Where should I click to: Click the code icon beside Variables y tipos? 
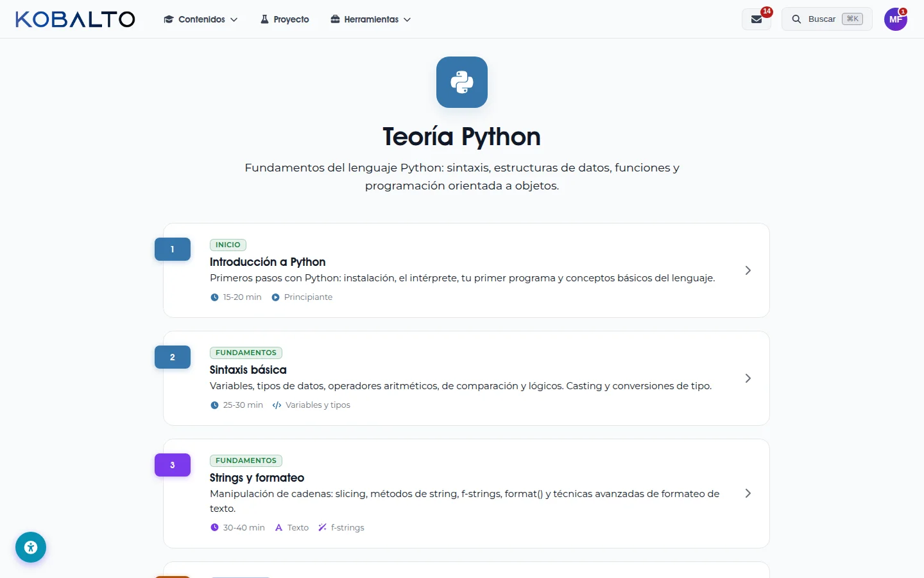coord(277,405)
